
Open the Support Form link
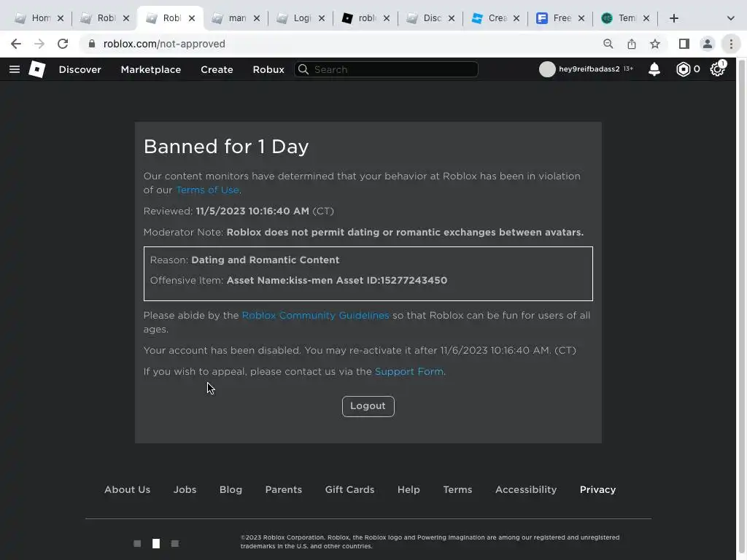[409, 371]
